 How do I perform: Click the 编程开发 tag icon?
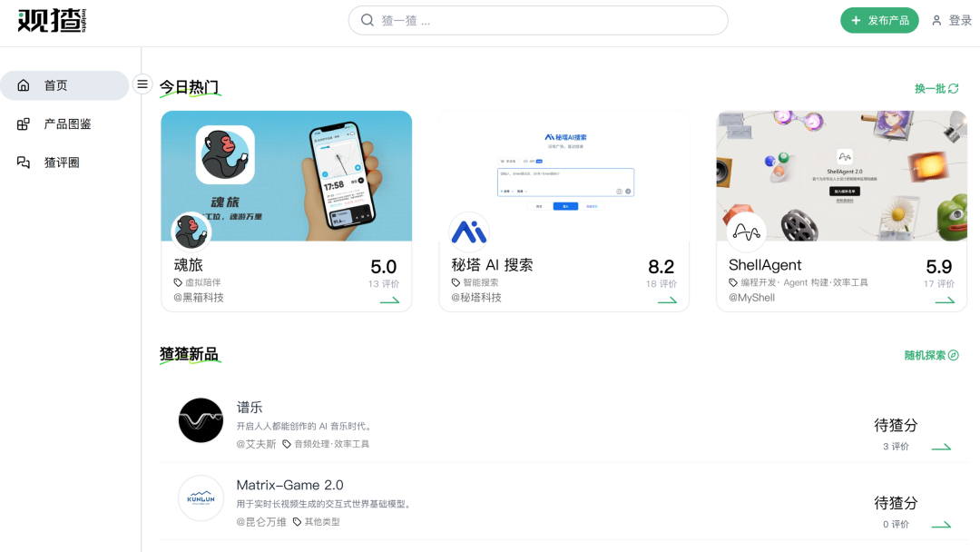tap(733, 282)
